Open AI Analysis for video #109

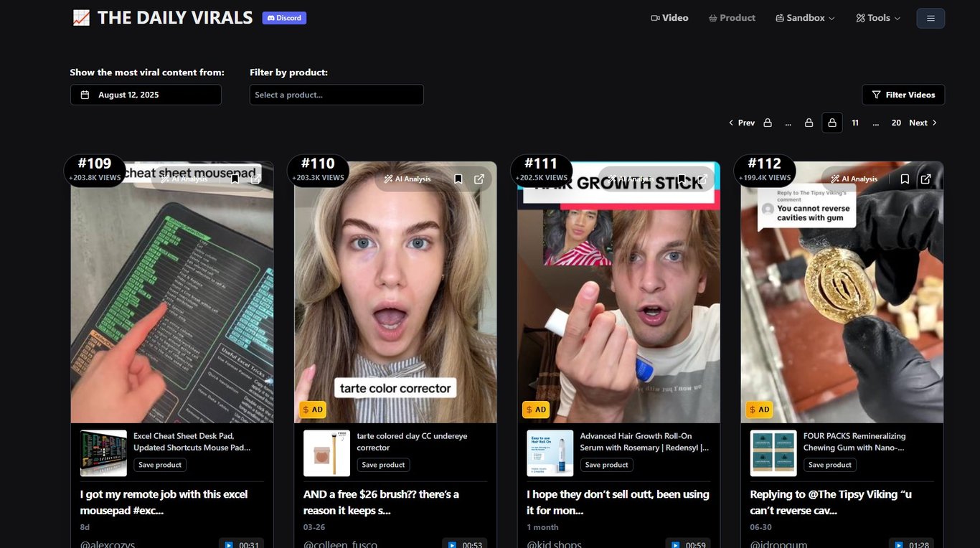(x=184, y=179)
